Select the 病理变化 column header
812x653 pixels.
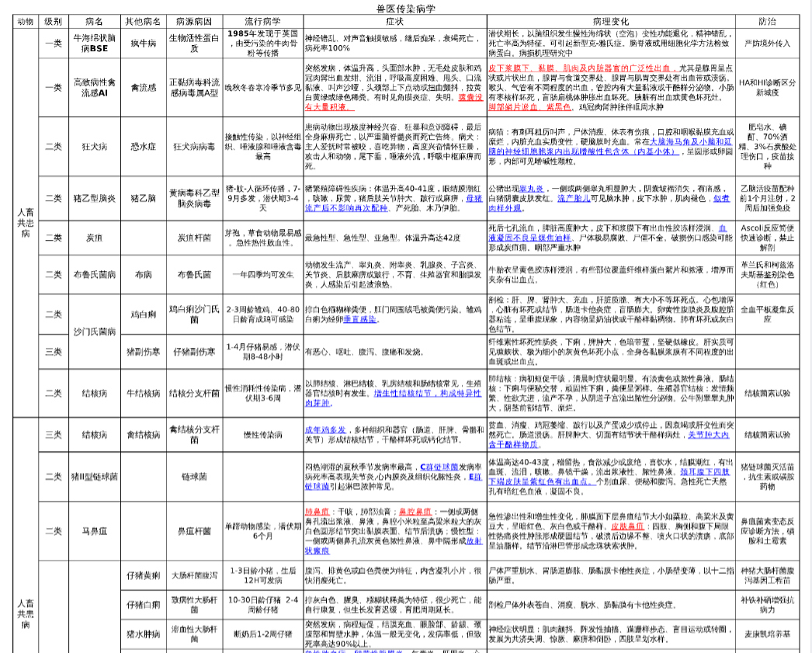611,21
